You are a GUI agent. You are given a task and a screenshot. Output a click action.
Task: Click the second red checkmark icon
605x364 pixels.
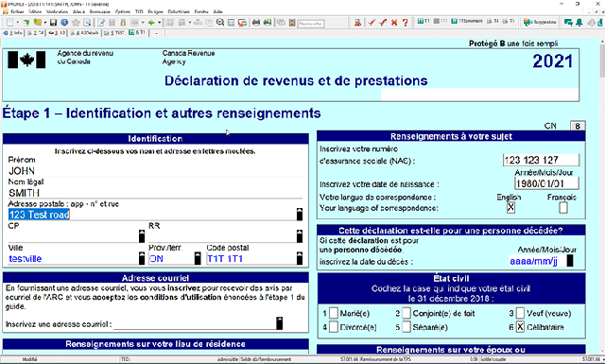point(383,23)
